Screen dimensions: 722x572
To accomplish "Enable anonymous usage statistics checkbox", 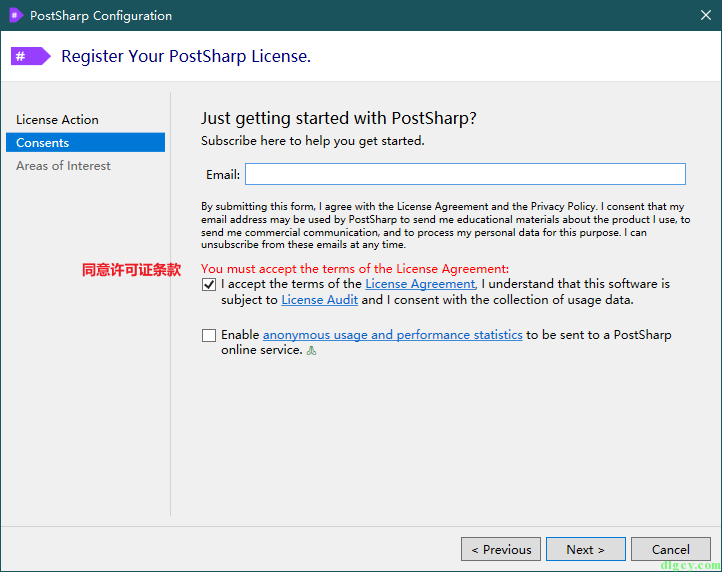I will (x=209, y=335).
